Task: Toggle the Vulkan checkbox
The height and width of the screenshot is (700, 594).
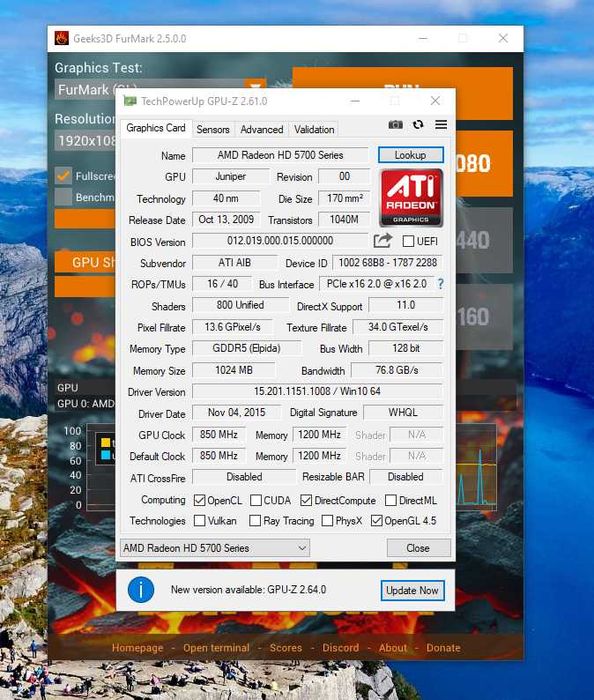Action: pyautogui.click(x=199, y=521)
